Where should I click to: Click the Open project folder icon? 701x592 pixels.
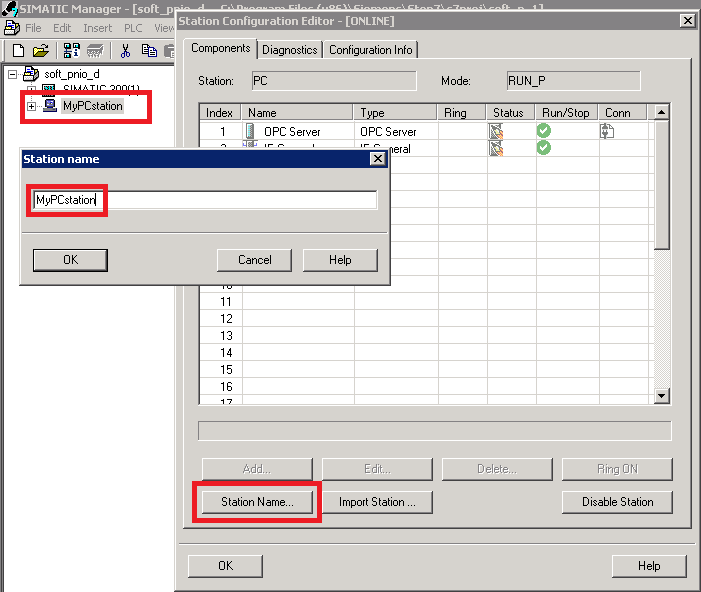coord(41,51)
